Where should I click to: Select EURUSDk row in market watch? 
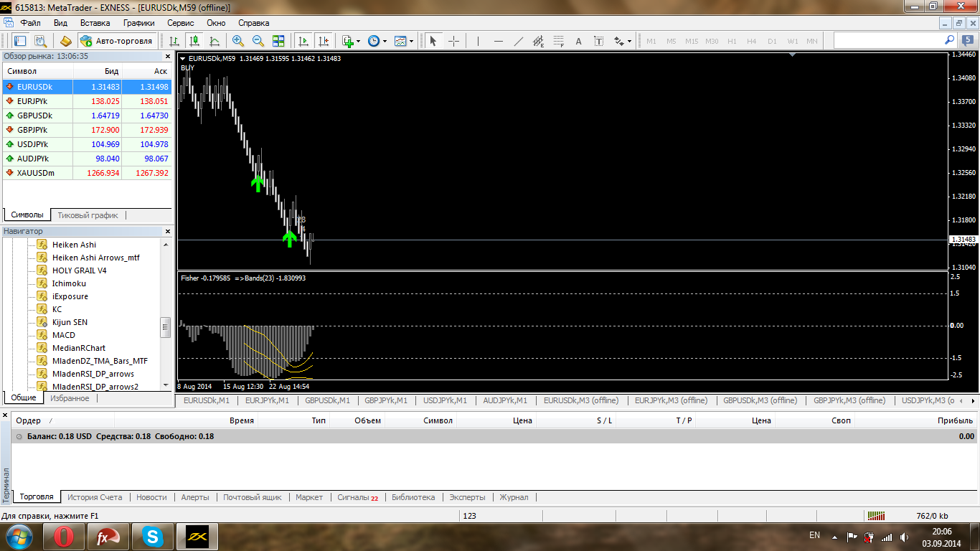88,87
